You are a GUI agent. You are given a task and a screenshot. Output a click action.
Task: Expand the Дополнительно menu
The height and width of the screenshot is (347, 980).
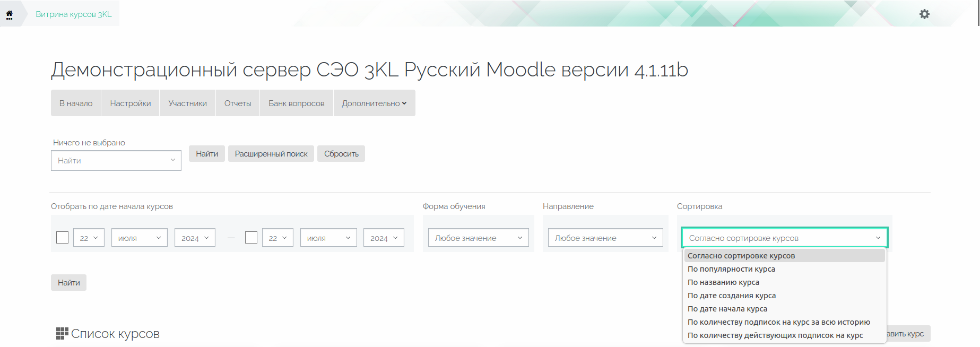click(x=374, y=103)
